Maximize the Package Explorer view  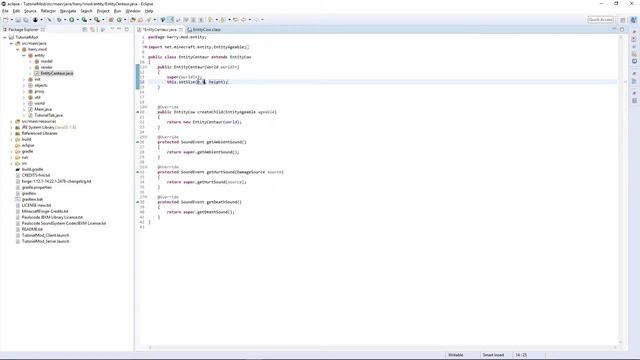(127, 29)
